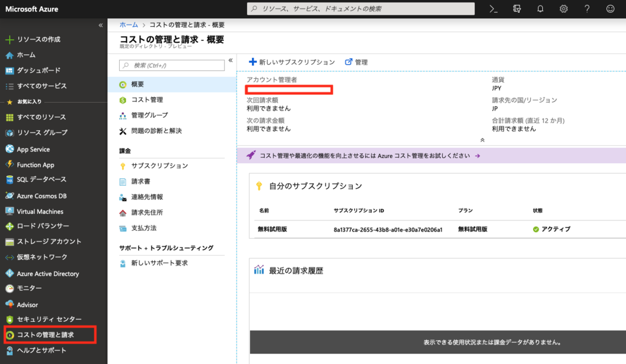Click the プラン column header

click(x=465, y=211)
